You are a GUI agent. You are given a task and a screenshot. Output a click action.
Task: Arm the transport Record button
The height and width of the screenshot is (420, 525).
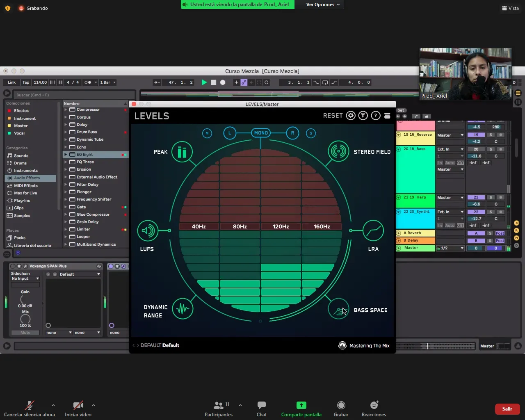click(223, 82)
